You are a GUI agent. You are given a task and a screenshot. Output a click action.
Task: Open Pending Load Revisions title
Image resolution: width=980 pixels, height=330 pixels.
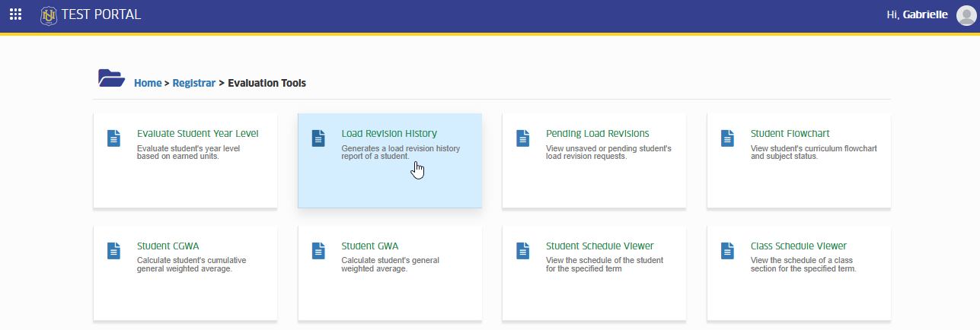point(598,134)
